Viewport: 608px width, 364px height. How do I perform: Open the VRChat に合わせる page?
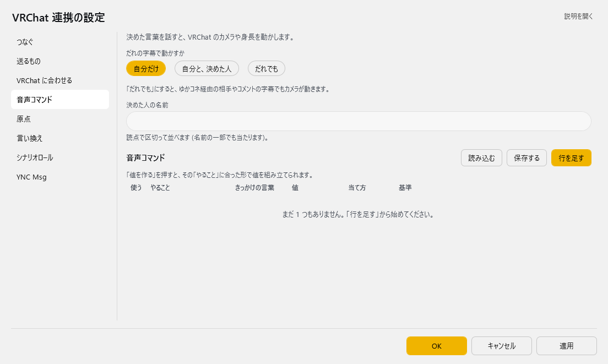click(x=59, y=80)
